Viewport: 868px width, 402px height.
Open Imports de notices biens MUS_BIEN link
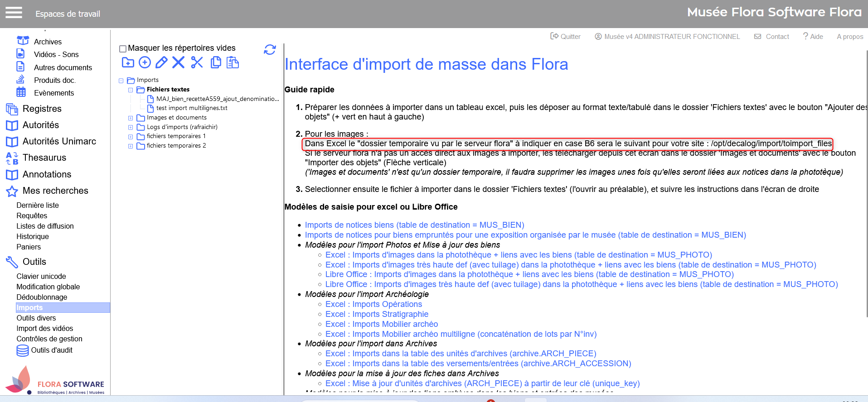[x=414, y=225]
